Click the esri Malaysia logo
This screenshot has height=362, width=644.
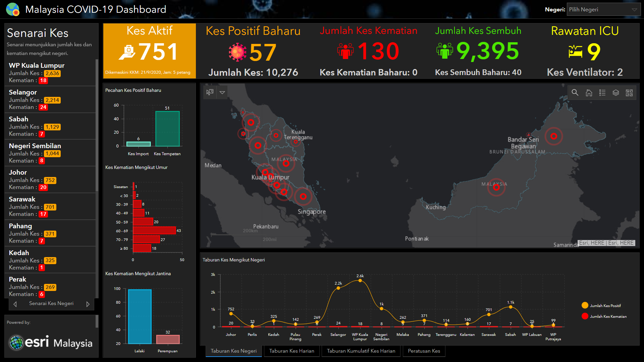pyautogui.click(x=51, y=343)
